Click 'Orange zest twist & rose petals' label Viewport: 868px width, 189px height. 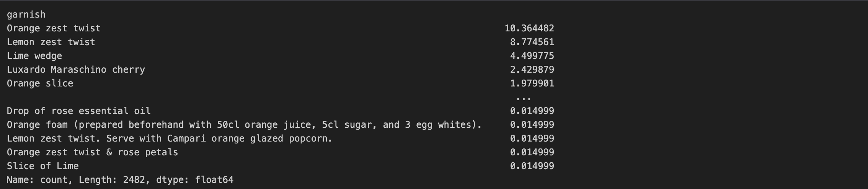pyautogui.click(x=92, y=152)
